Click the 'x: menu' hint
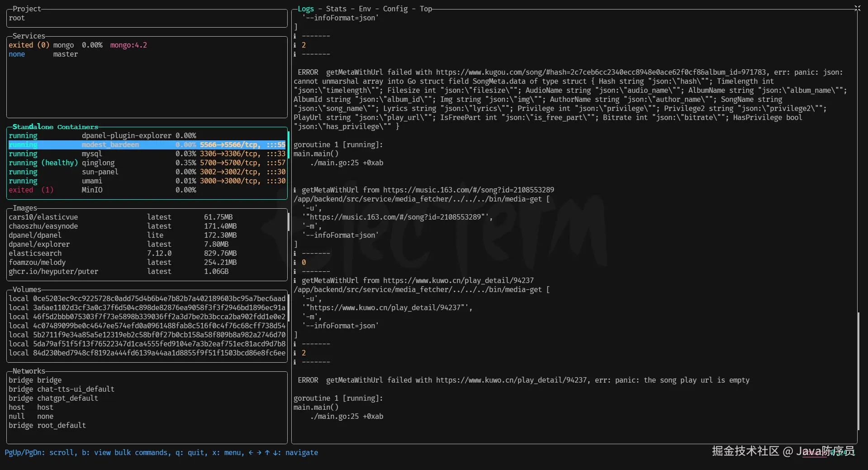 point(228,452)
